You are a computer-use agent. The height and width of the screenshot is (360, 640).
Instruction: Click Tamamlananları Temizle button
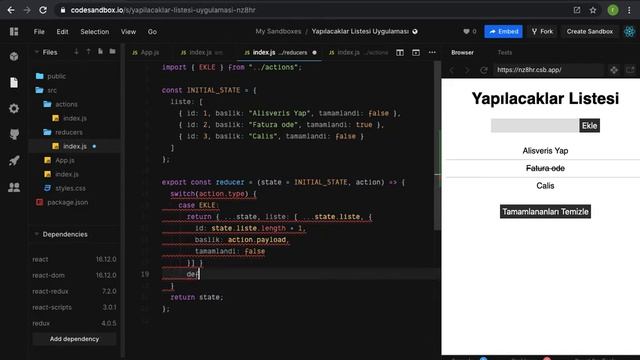tap(545, 212)
